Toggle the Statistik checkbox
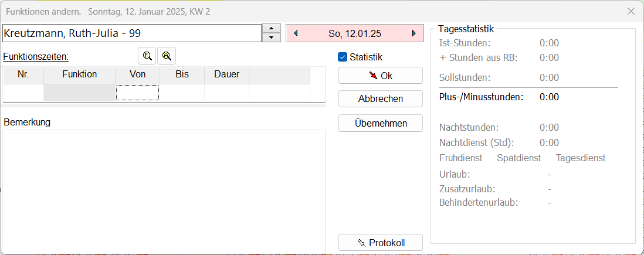644x255 pixels. (x=343, y=57)
